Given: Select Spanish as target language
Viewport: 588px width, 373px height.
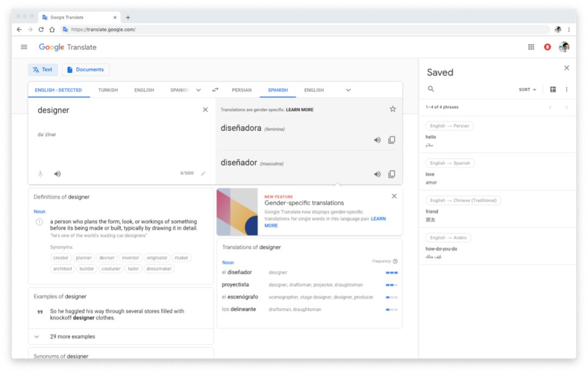Looking at the screenshot, I should coord(278,90).
